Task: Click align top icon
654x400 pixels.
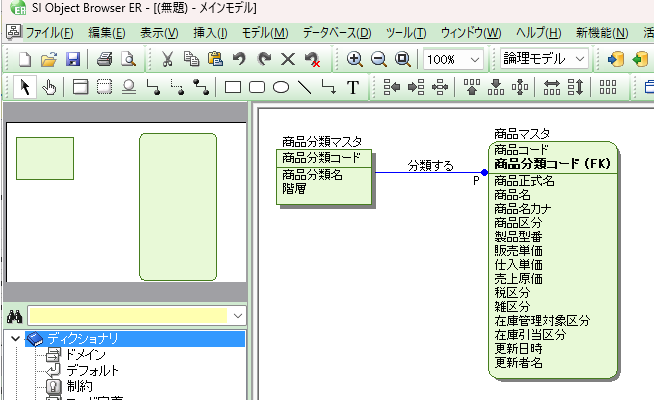Action: click(x=472, y=88)
